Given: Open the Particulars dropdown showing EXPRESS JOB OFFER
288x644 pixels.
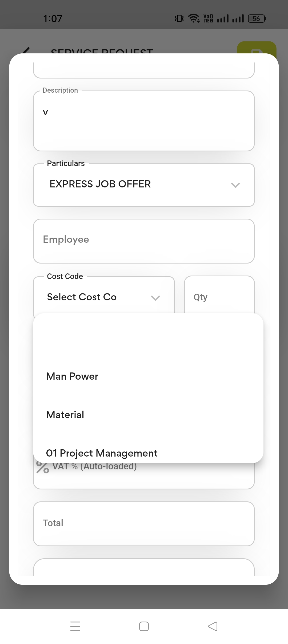Looking at the screenshot, I should click(x=144, y=185).
